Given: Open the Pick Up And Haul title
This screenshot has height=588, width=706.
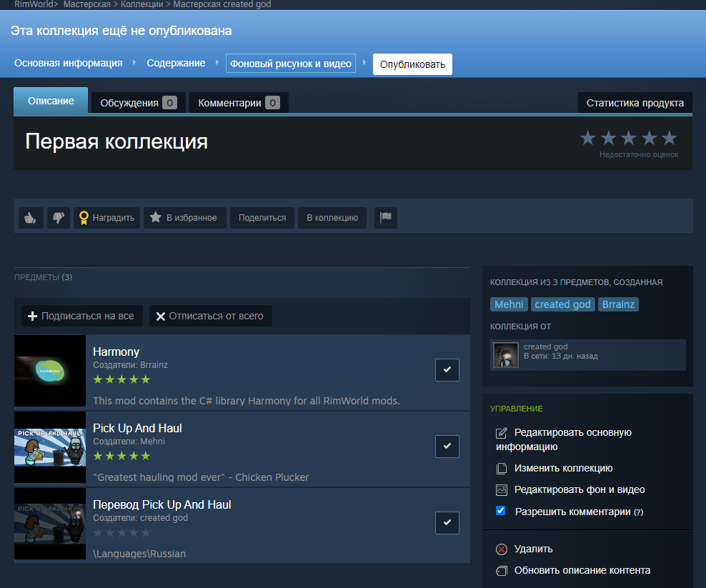Looking at the screenshot, I should [x=137, y=428].
